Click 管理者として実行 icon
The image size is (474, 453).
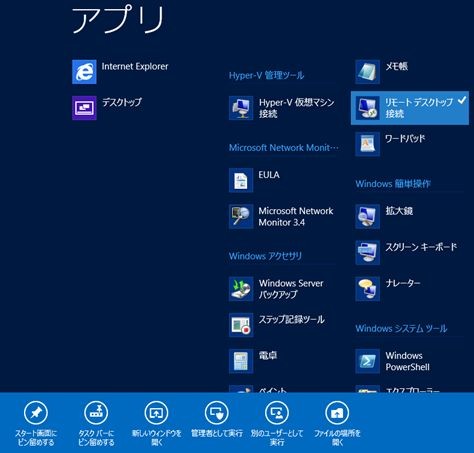coord(217,413)
